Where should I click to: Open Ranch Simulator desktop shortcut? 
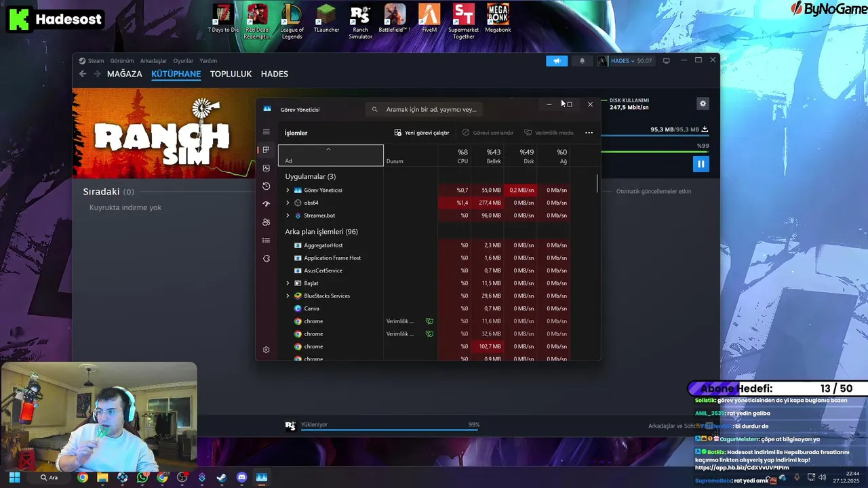tap(360, 22)
